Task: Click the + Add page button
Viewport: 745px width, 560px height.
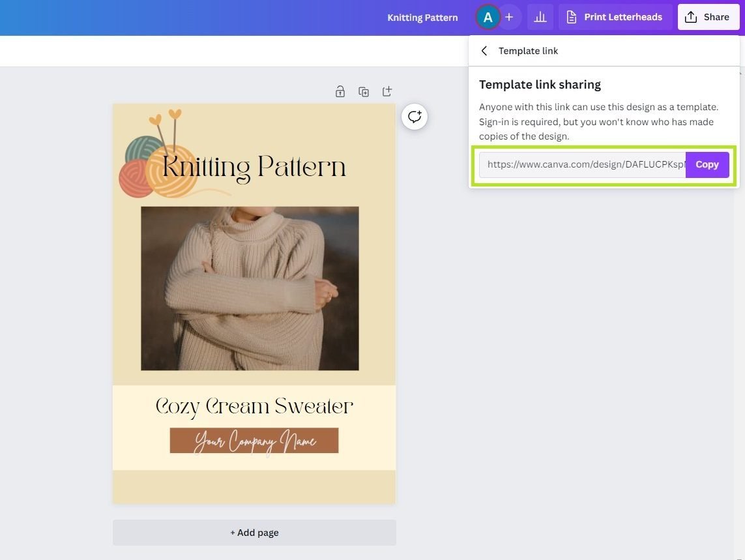Action: pyautogui.click(x=254, y=532)
